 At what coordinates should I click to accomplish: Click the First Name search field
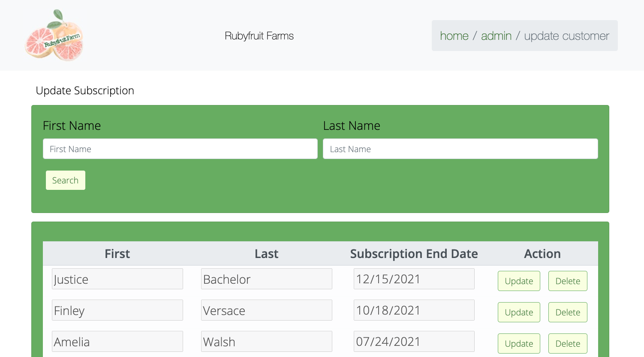click(x=180, y=149)
